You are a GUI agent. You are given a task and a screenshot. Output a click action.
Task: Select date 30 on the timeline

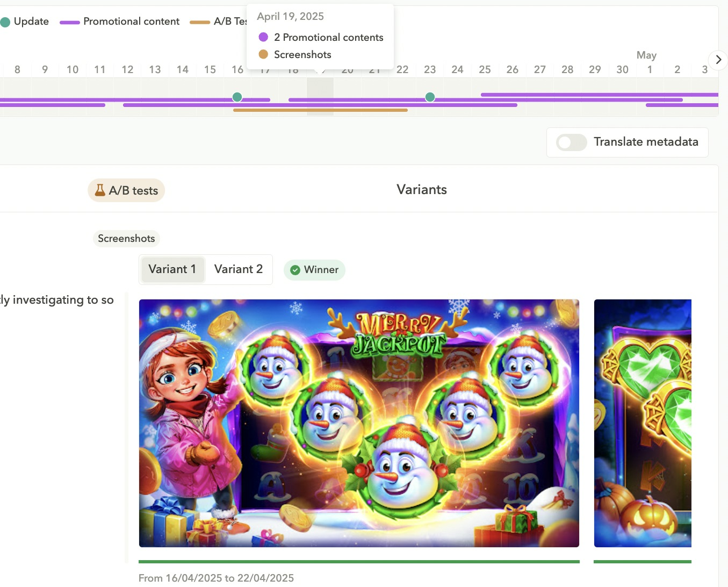tap(622, 69)
